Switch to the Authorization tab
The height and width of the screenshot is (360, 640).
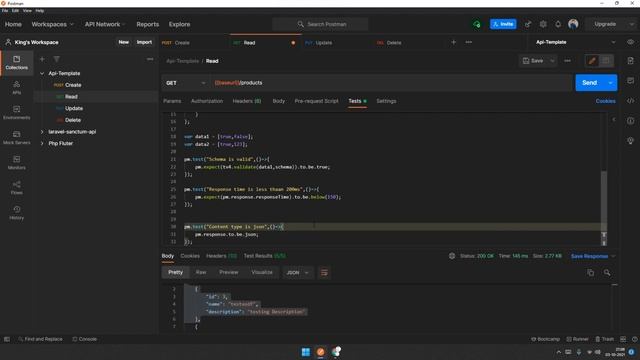coord(207,101)
